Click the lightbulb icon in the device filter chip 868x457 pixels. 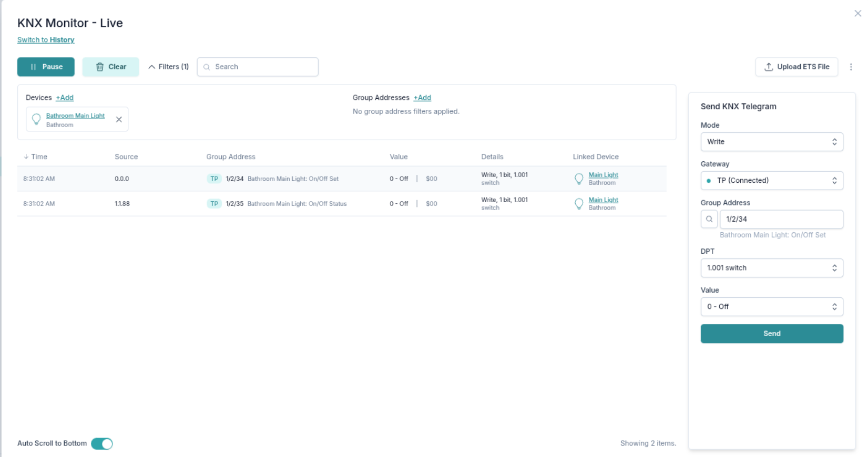[x=36, y=119]
